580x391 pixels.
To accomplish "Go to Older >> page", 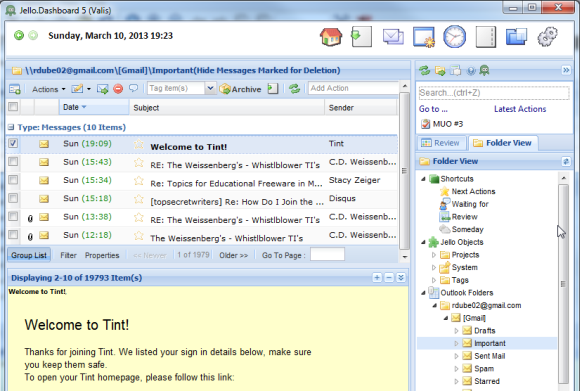I will [233, 255].
